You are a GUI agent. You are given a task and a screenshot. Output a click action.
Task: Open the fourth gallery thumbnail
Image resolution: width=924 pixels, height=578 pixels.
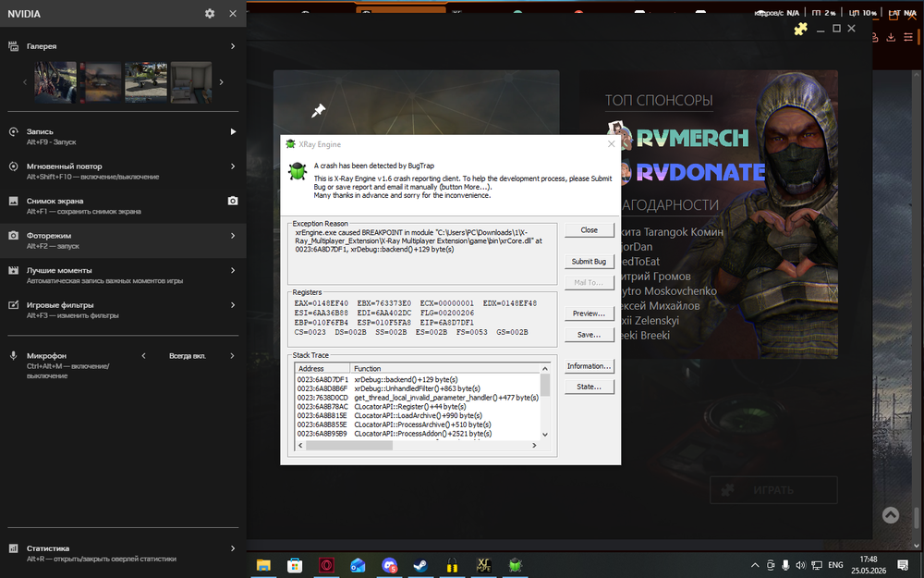pyautogui.click(x=191, y=82)
